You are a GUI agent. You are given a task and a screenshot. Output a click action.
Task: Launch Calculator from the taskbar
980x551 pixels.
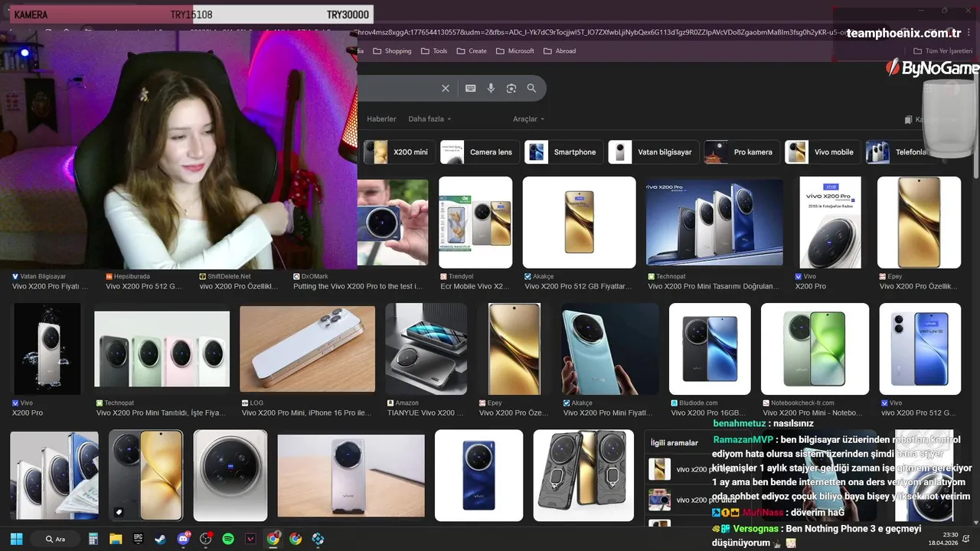(x=93, y=539)
